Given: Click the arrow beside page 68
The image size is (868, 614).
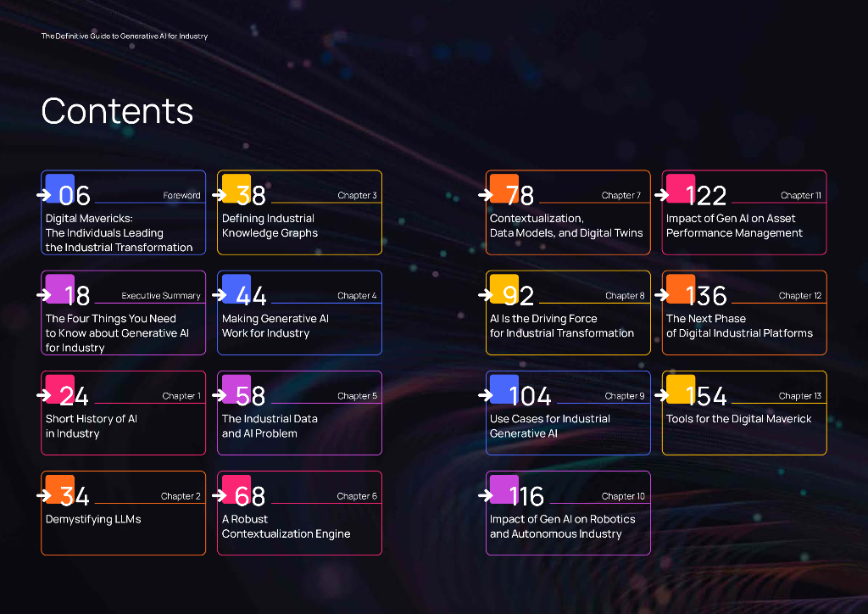Looking at the screenshot, I should (x=220, y=495).
